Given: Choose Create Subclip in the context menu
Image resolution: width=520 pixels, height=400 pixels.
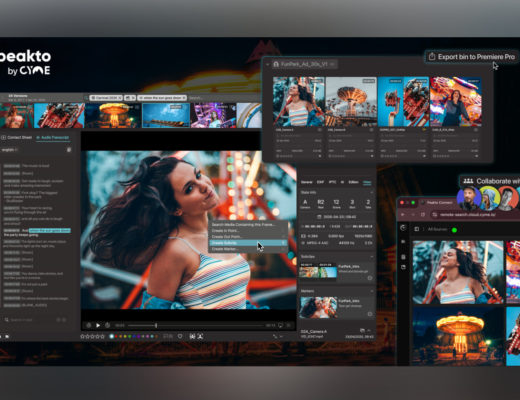Looking at the screenshot, I should [248, 243].
